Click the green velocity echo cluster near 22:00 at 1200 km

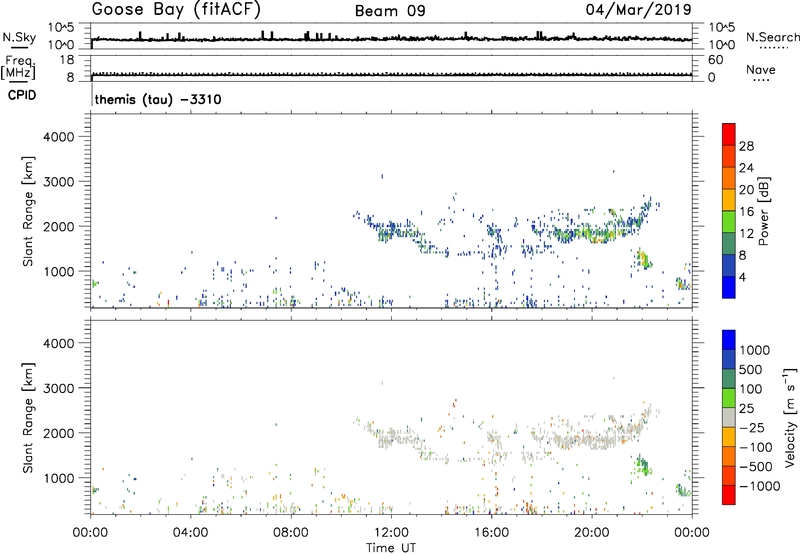[642, 465]
